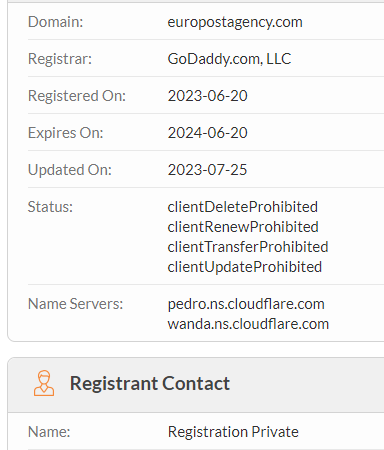This screenshot has height=450, width=384.
Task: Click the Registrant Contact section heading
Action: pos(150,383)
